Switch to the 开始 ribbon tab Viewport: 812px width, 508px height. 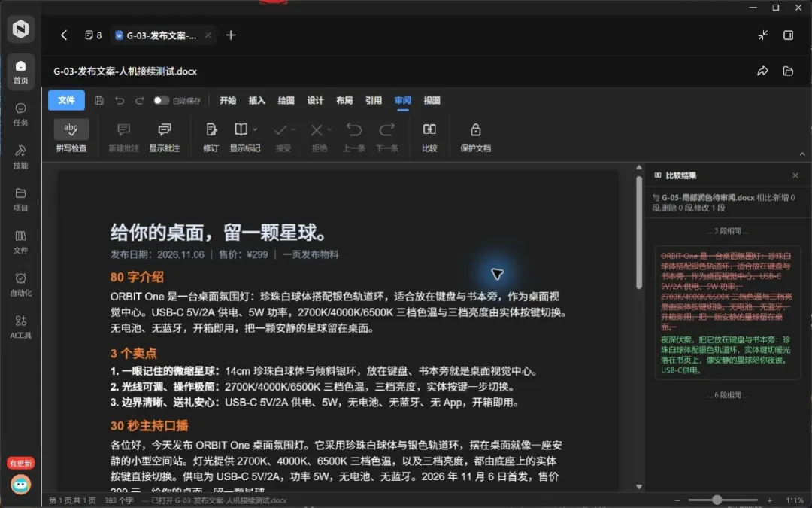tap(228, 101)
